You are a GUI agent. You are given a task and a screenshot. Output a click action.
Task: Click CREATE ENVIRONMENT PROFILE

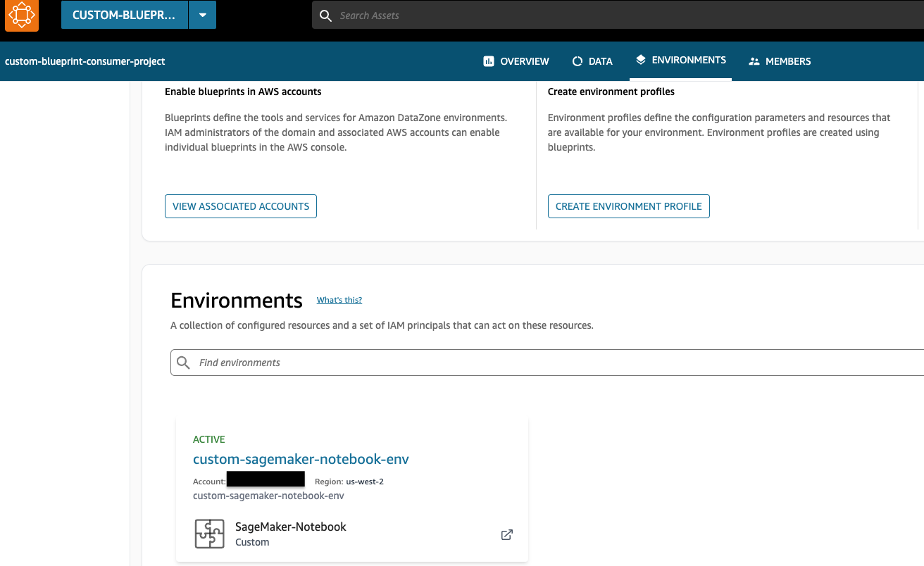pos(628,206)
